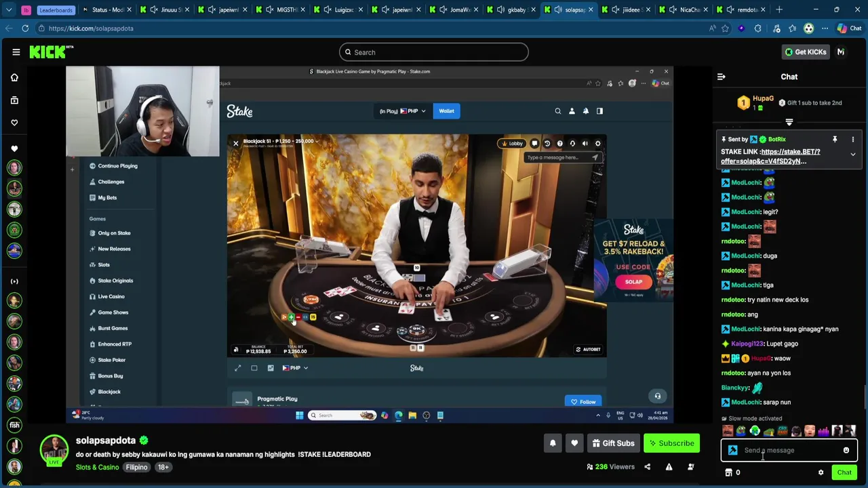
Task: Open Browse icon in Kick sidebar
Action: [x=14, y=100]
